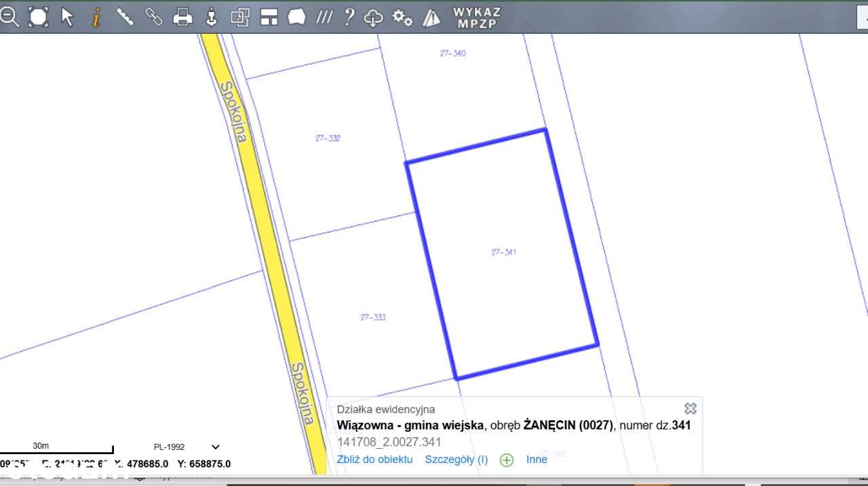Click the Działka ewidencyjna popup heading
The image size is (868, 486).
click(x=386, y=409)
